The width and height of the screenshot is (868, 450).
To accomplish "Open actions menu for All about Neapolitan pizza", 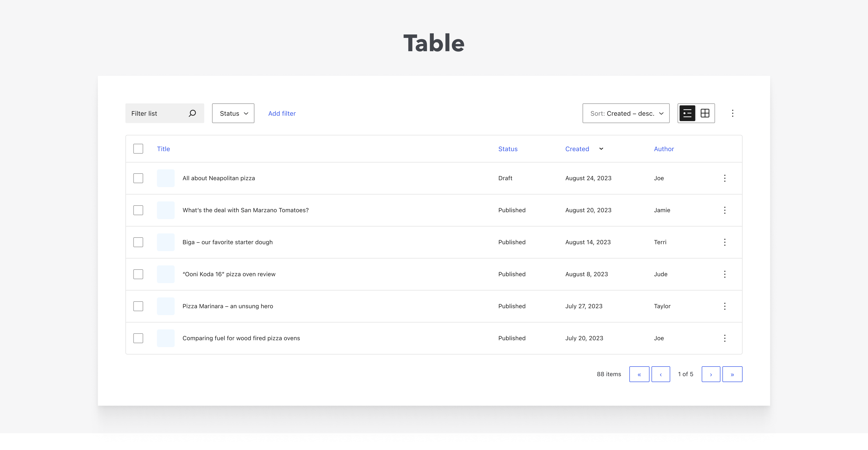I will click(x=725, y=178).
